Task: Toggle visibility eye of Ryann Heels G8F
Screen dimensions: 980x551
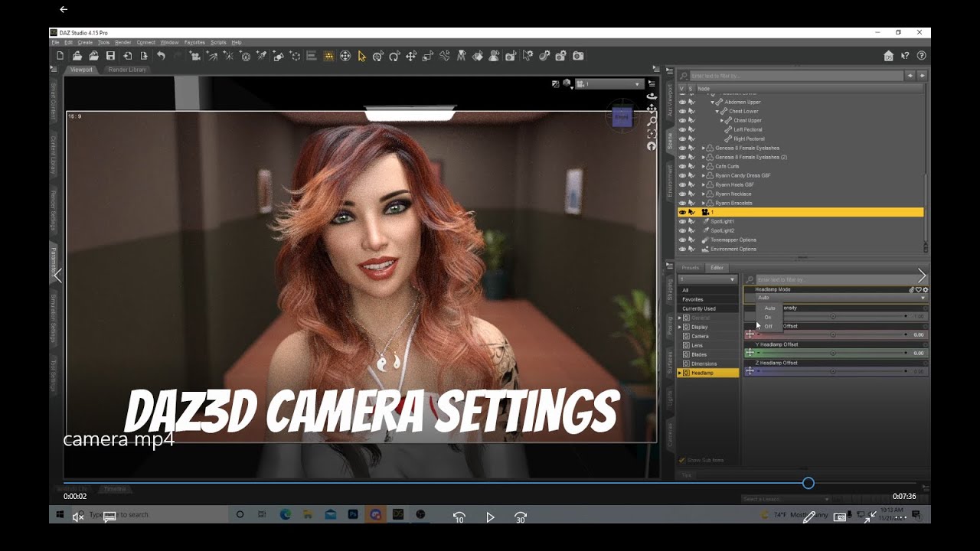Action: tap(682, 184)
